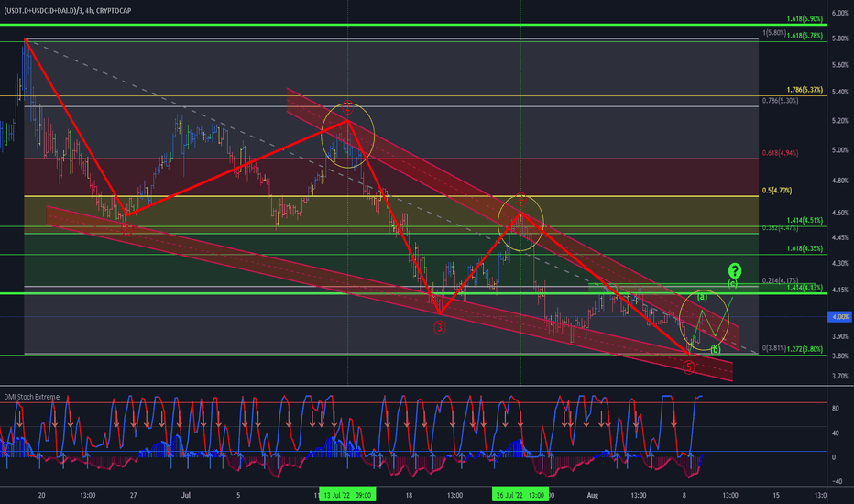Click the 0(3.81%) retracement label
Viewport: 854px width, 504px height.
click(x=774, y=347)
